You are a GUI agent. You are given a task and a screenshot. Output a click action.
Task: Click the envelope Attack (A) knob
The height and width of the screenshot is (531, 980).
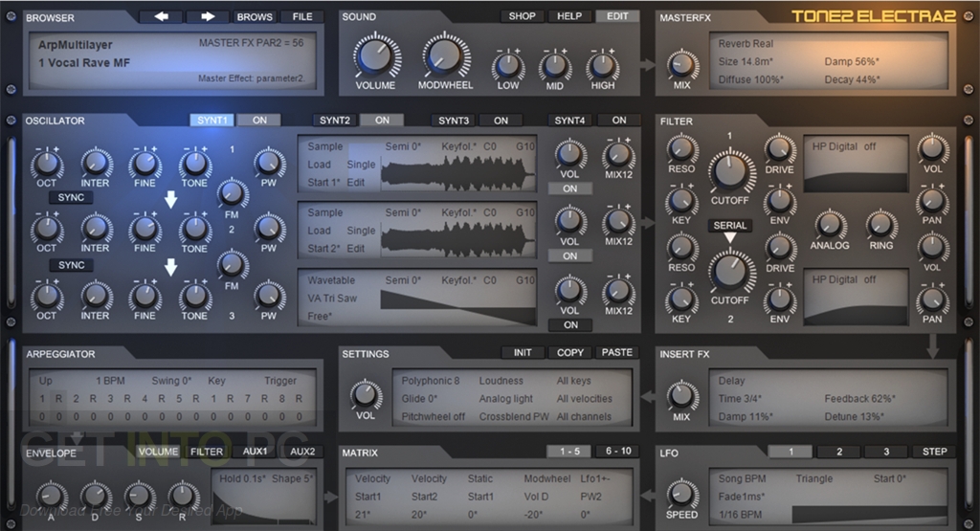point(52,497)
